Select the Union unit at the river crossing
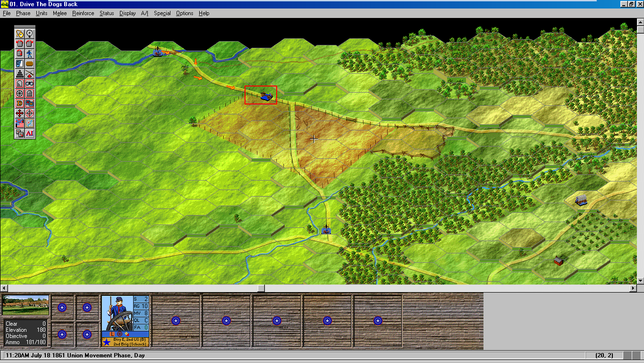The height and width of the screenshot is (363, 644). [x=158, y=52]
